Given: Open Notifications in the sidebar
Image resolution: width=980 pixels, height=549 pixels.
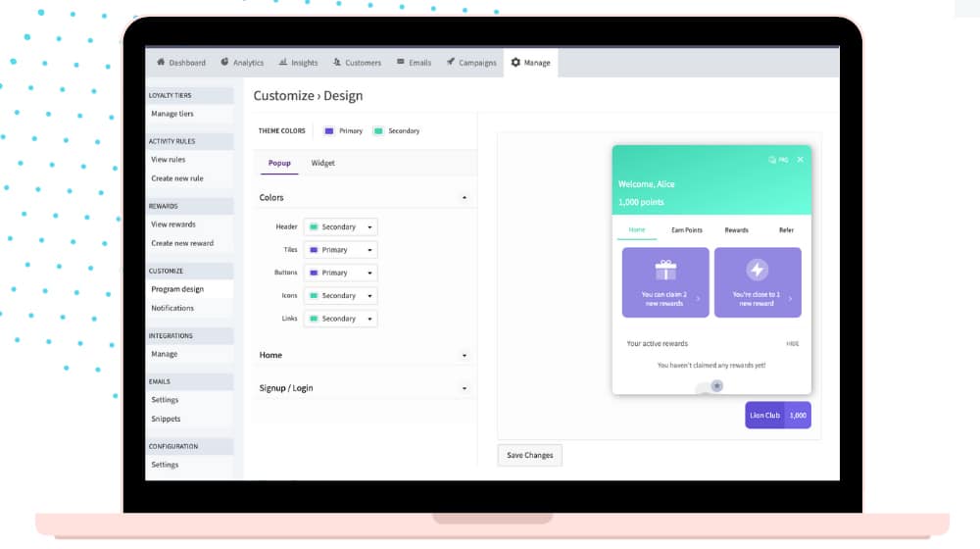Looking at the screenshot, I should point(172,308).
